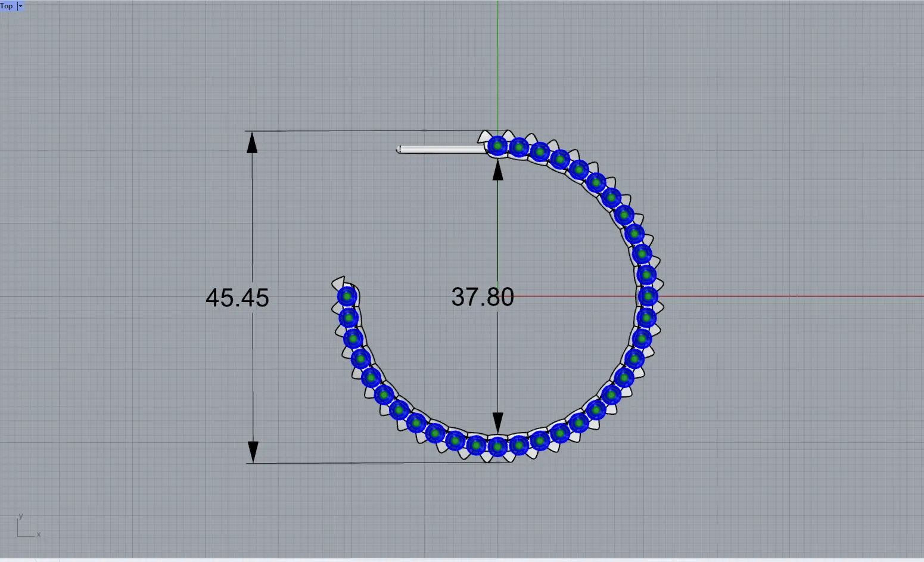Select the bottom gem on the green axis

pyautogui.click(x=497, y=446)
